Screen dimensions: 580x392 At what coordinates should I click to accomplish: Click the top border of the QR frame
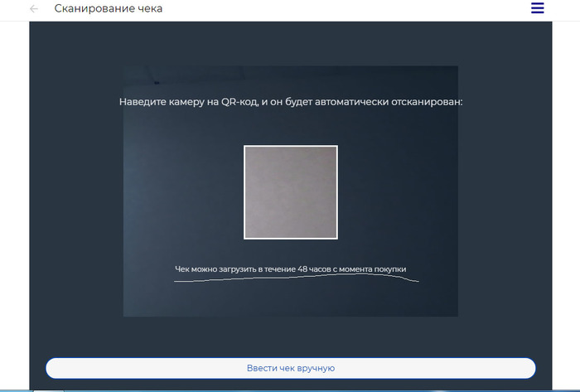click(x=290, y=146)
